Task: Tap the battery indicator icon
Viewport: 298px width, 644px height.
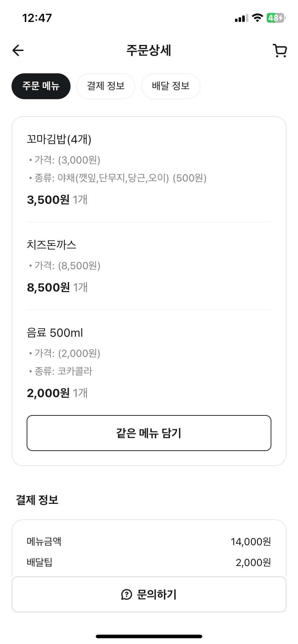Action: pyautogui.click(x=276, y=18)
